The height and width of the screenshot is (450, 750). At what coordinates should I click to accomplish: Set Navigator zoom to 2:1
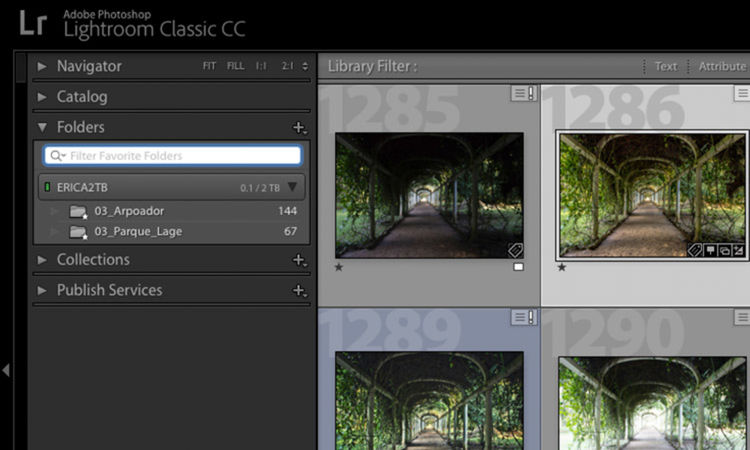(287, 66)
